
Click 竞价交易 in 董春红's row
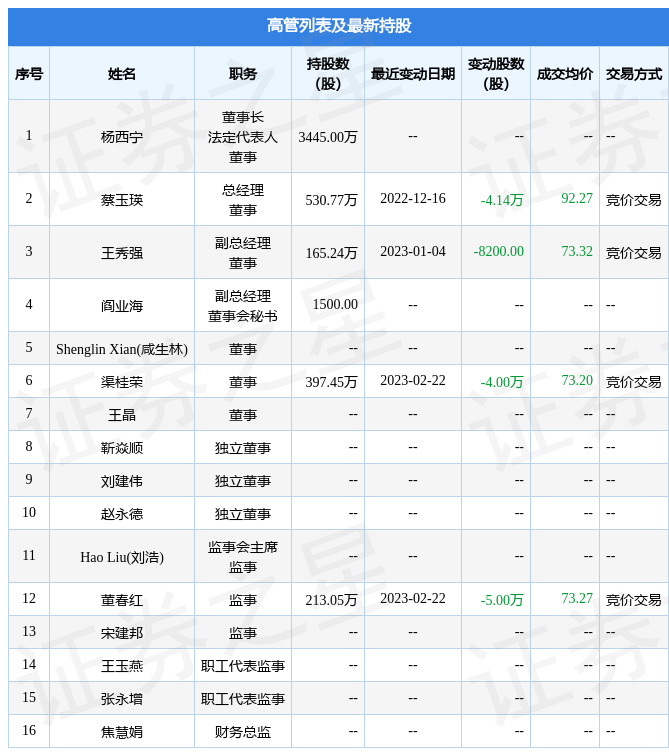[633, 600]
